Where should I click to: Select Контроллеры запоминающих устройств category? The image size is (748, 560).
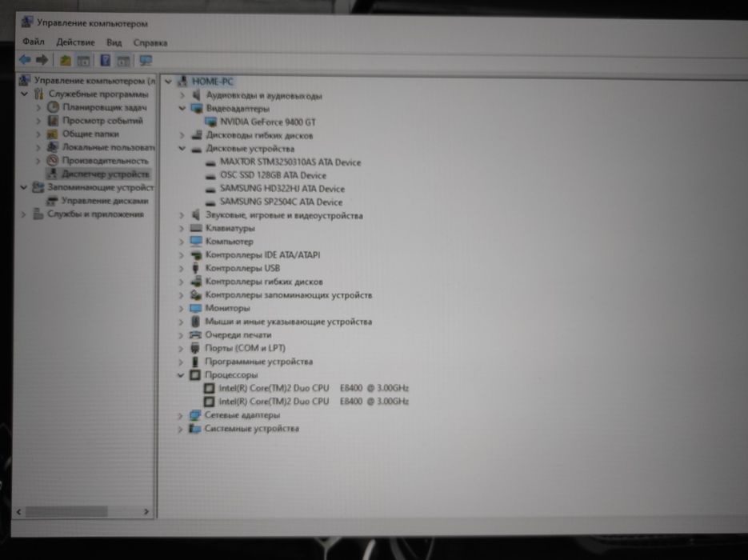tap(289, 295)
